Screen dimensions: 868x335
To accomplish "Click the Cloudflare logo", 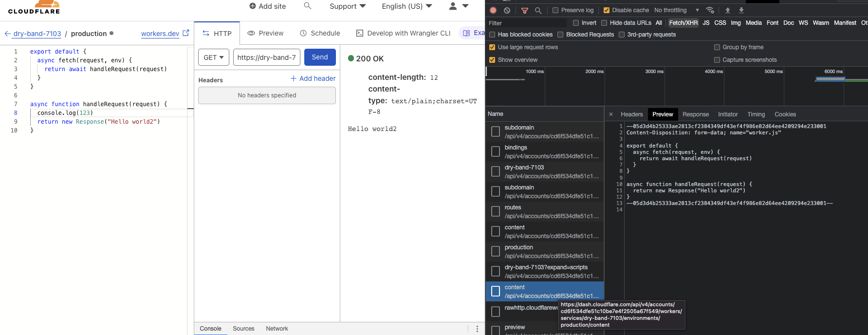I will click(34, 7).
